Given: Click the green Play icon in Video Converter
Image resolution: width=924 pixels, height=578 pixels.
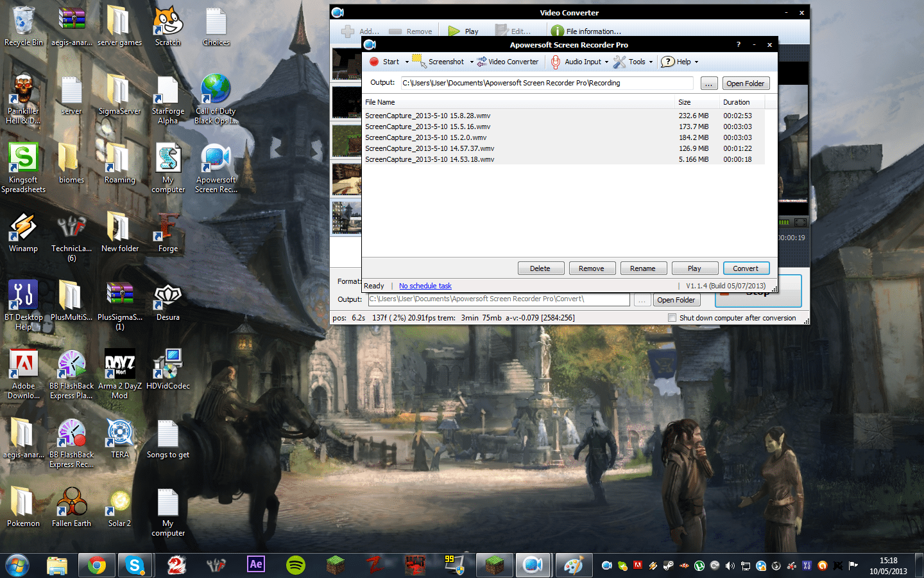Looking at the screenshot, I should tap(454, 31).
